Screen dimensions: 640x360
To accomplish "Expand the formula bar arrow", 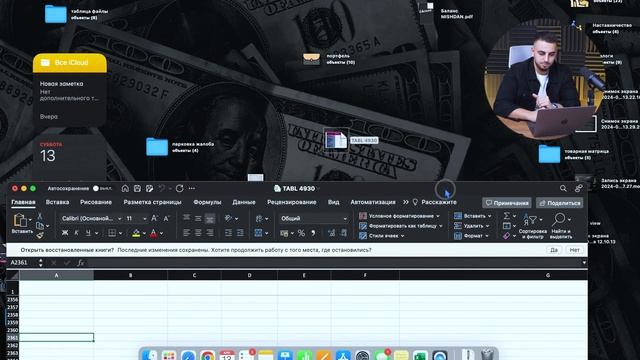I will click(x=584, y=262).
